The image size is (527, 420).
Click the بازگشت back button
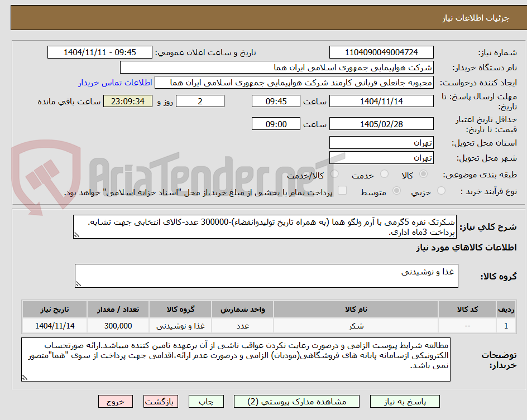click(x=161, y=402)
